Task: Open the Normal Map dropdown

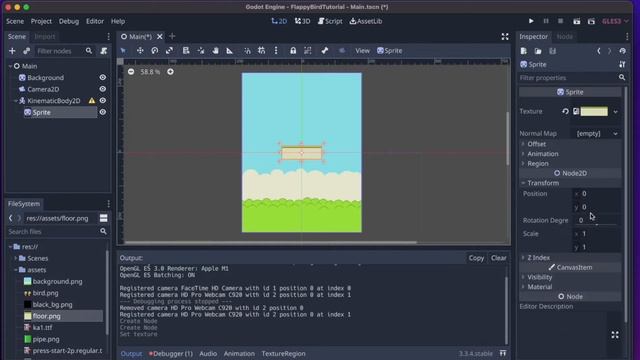Action: (597, 133)
